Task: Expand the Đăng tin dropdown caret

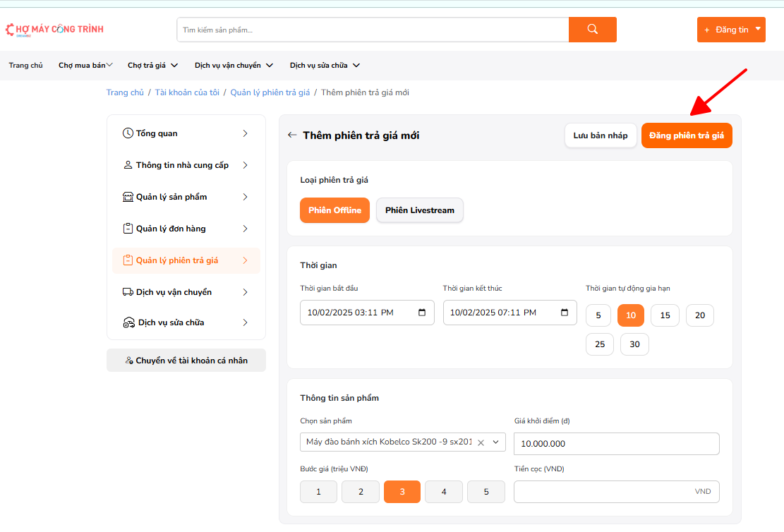Action: 758,30
